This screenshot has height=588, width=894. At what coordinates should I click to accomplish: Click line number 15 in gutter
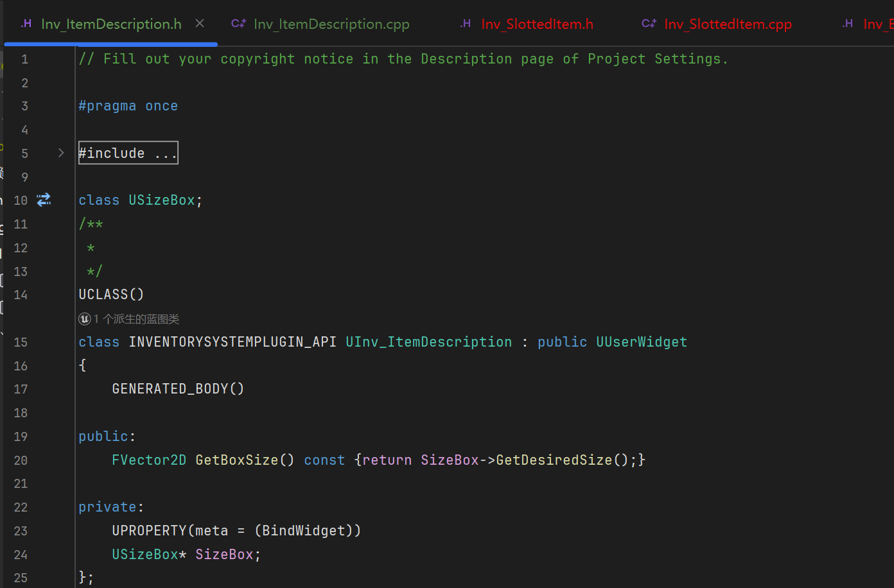[x=21, y=342]
